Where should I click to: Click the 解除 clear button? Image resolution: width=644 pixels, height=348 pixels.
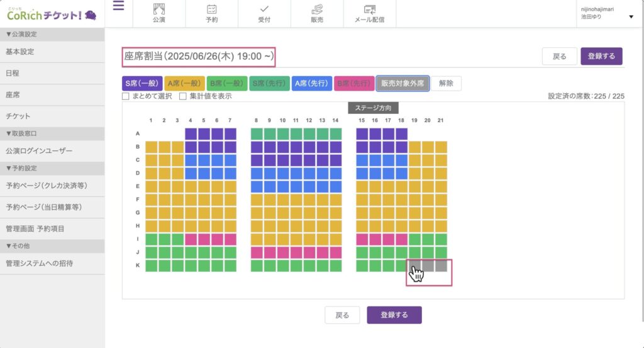click(446, 83)
